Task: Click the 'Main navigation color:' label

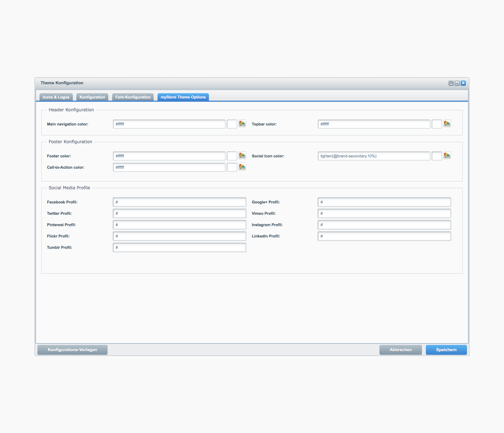Action: tap(68, 124)
